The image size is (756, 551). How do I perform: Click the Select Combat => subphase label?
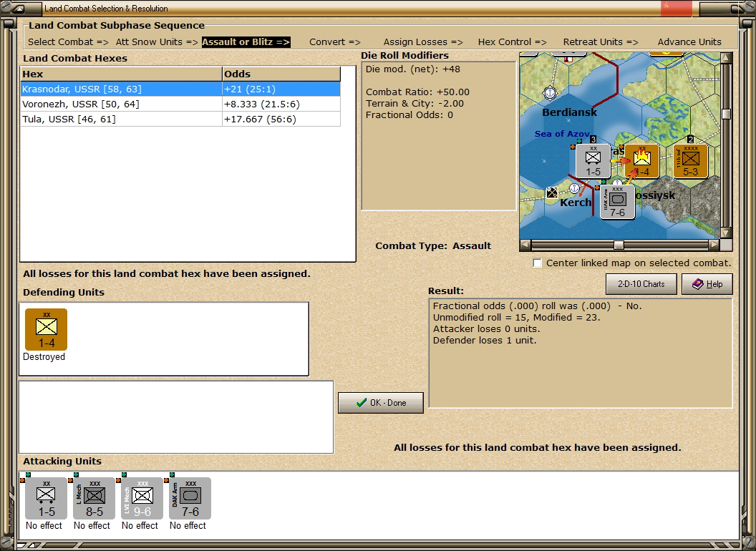68,42
